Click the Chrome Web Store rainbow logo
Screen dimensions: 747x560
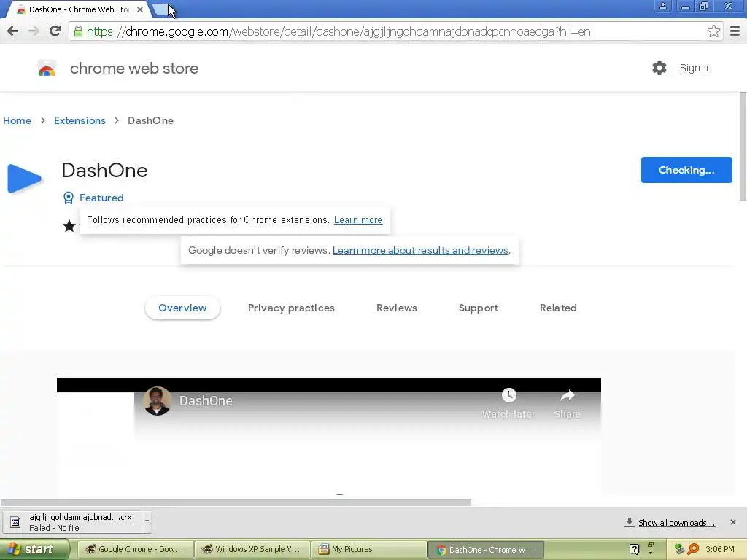[47, 68]
